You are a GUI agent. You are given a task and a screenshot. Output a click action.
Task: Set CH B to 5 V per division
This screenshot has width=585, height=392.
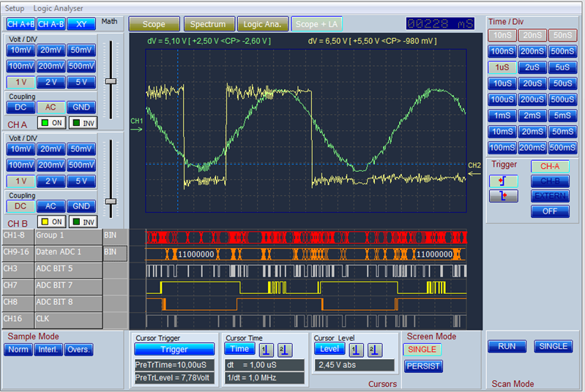pos(81,181)
